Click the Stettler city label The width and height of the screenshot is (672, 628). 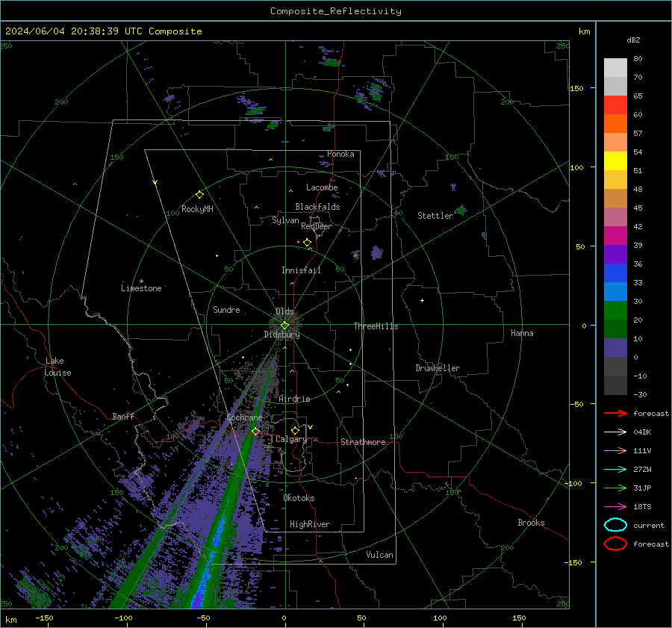(435, 216)
